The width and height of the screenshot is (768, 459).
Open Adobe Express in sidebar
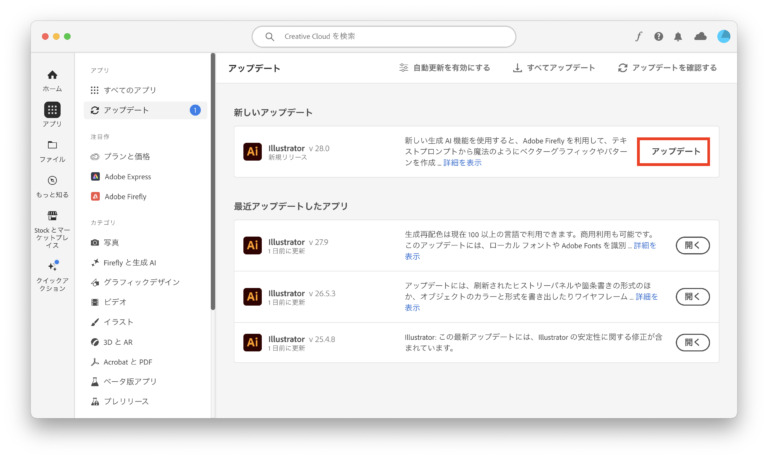(145, 176)
